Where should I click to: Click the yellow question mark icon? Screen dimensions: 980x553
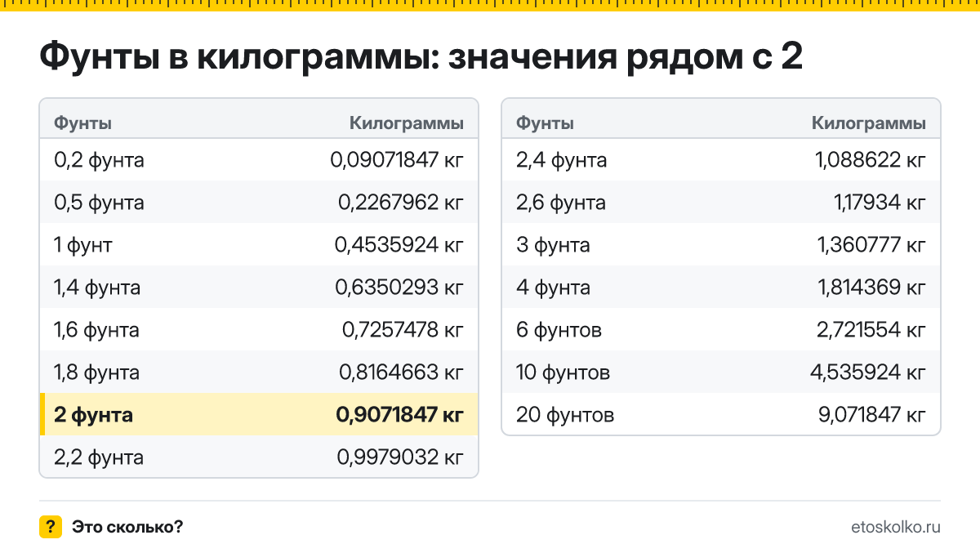51,527
